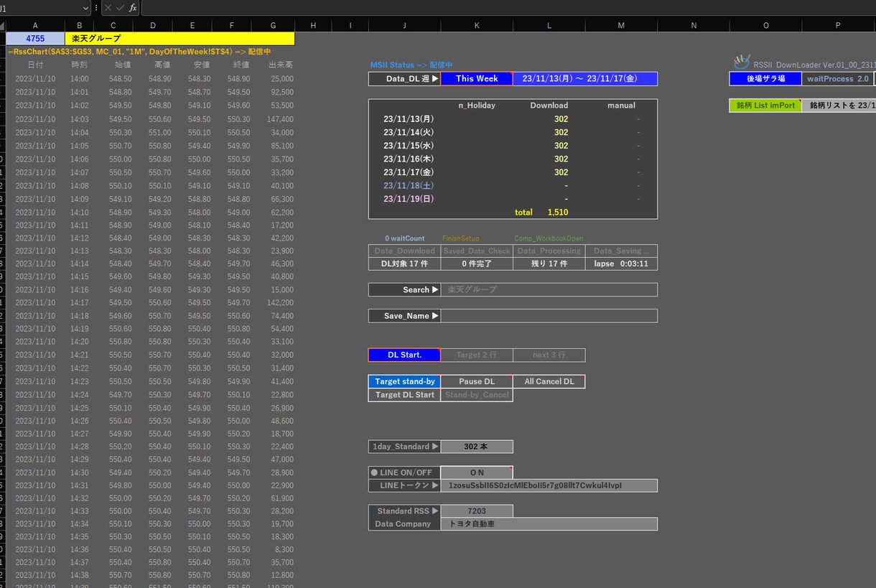This screenshot has width=876, height=588.
Task: Select the Target stand-by button
Action: pyautogui.click(x=404, y=381)
